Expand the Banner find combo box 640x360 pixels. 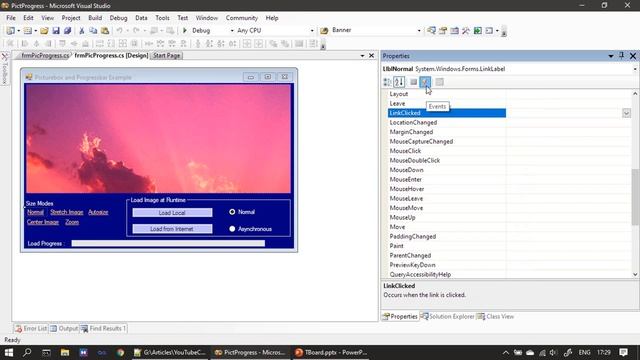pos(419,31)
